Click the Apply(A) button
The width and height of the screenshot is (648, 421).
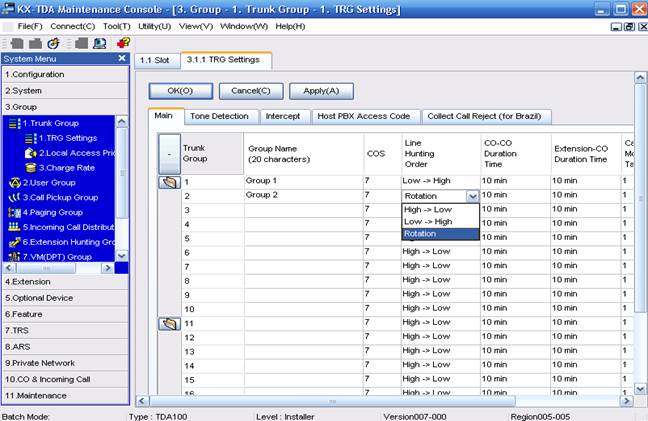(321, 91)
